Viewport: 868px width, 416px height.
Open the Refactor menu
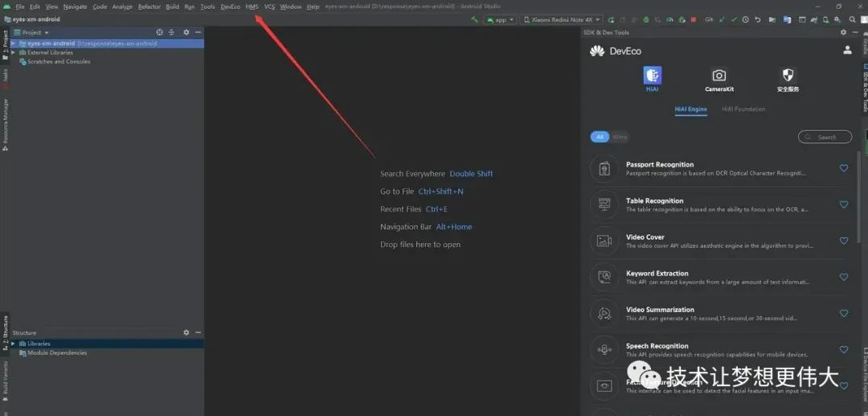[x=149, y=6]
